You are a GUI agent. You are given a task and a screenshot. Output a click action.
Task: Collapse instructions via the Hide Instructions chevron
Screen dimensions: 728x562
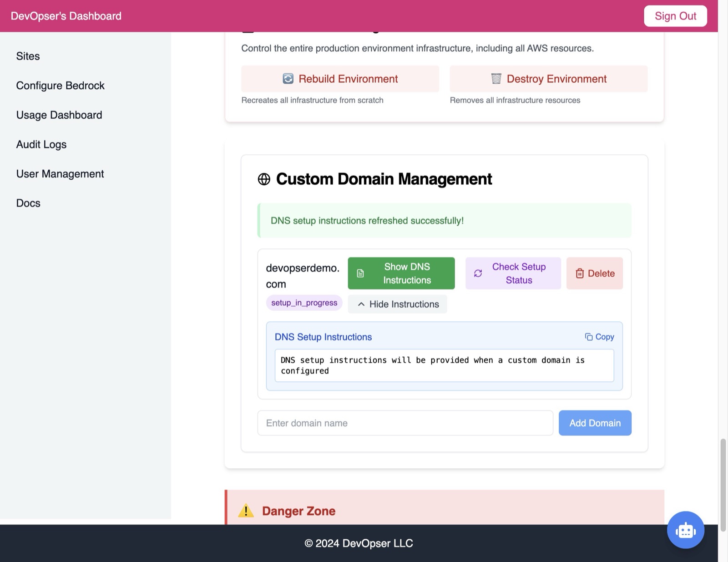tap(361, 304)
